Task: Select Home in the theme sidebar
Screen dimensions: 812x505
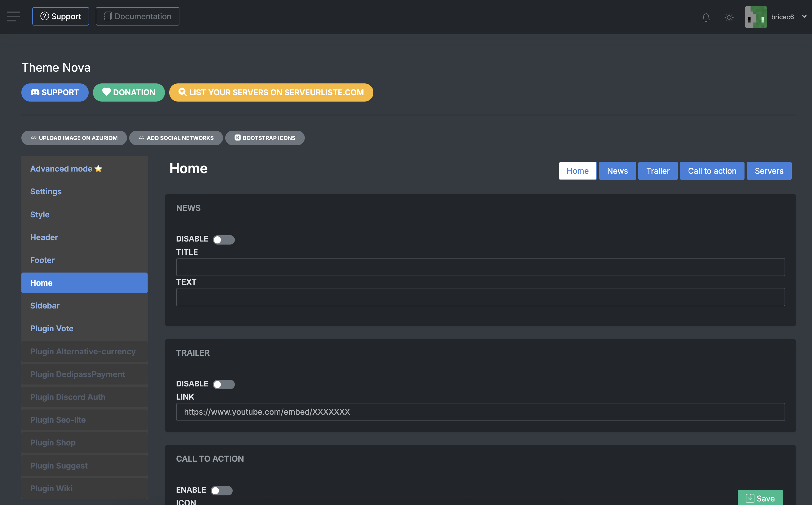Action: pos(84,283)
